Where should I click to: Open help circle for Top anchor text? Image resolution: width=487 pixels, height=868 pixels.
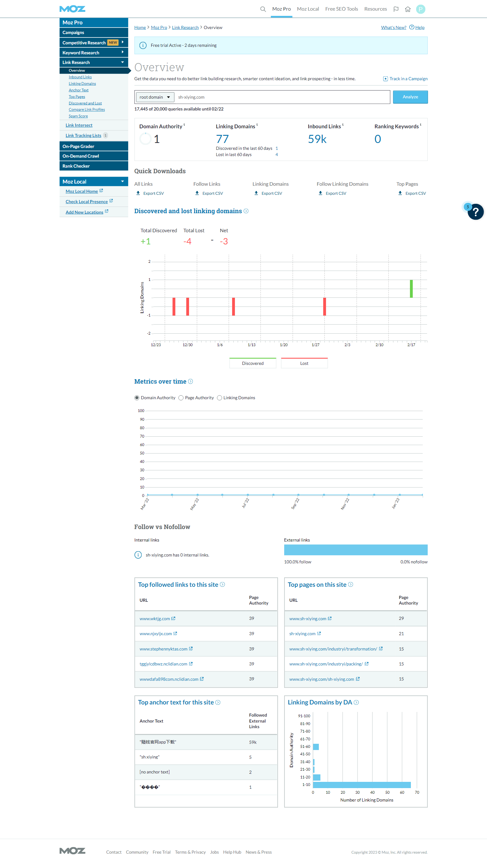(218, 702)
